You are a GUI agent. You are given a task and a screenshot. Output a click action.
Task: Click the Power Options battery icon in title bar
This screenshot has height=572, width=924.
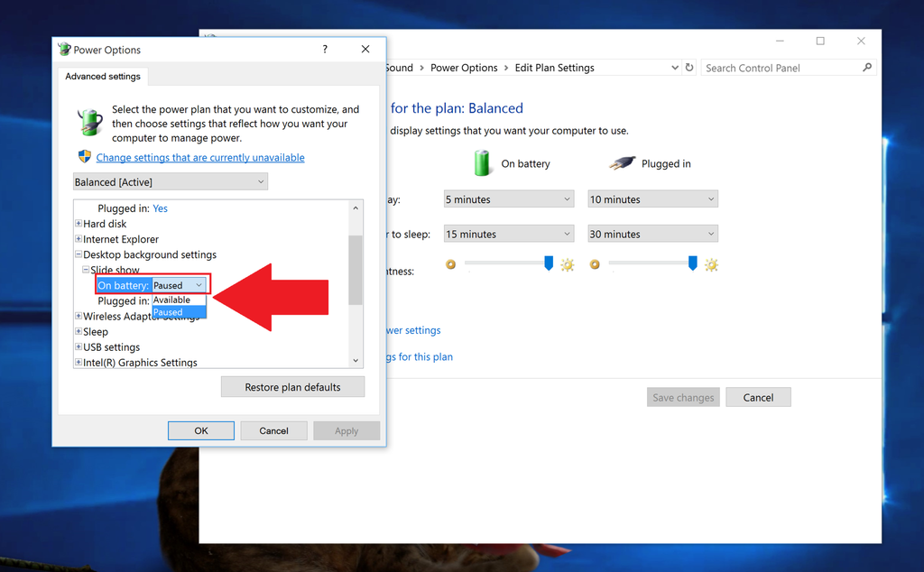pos(63,49)
